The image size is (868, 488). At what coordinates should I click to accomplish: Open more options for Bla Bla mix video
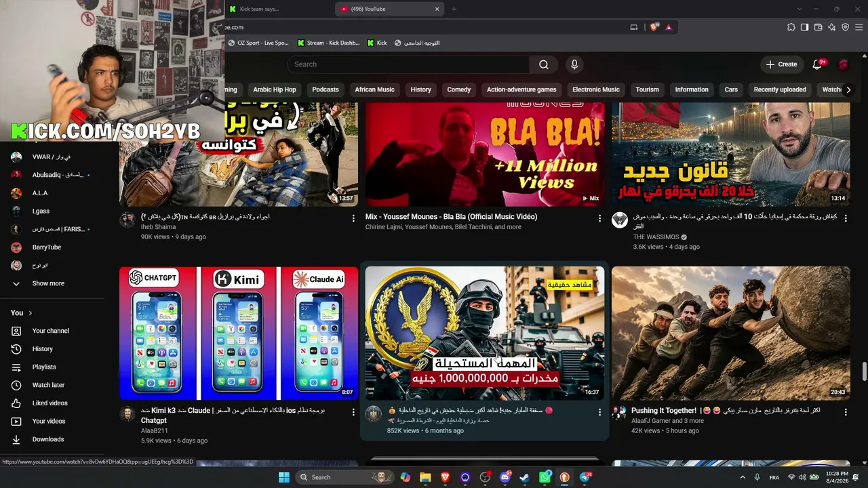tap(599, 218)
